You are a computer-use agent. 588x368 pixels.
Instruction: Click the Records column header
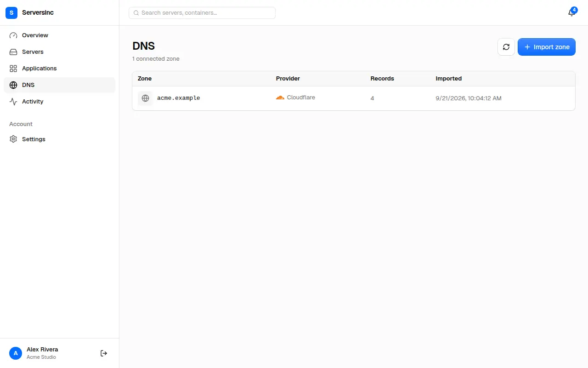[x=382, y=79]
